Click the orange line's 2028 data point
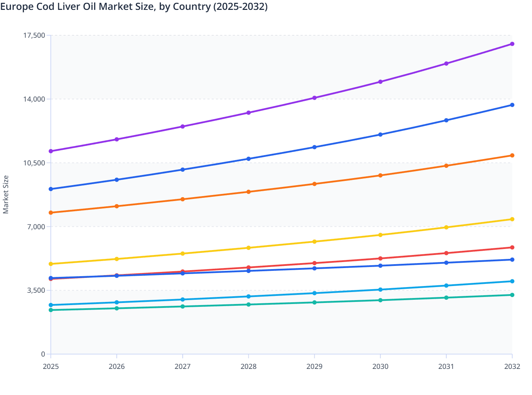The height and width of the screenshot is (395, 532). (248, 192)
